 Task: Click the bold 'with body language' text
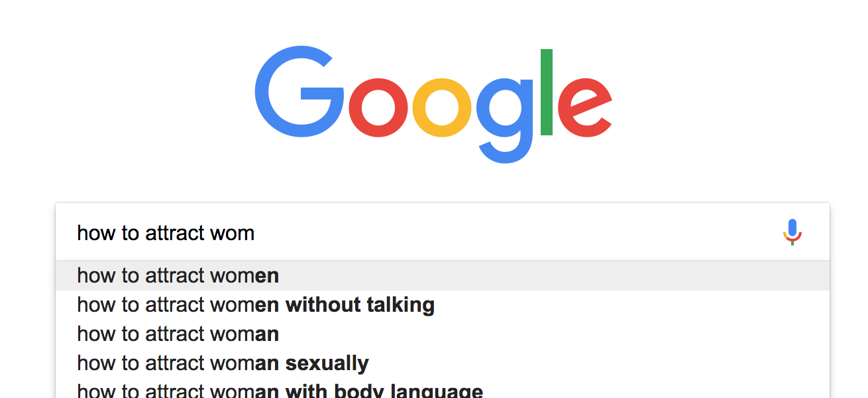pyautogui.click(x=384, y=391)
